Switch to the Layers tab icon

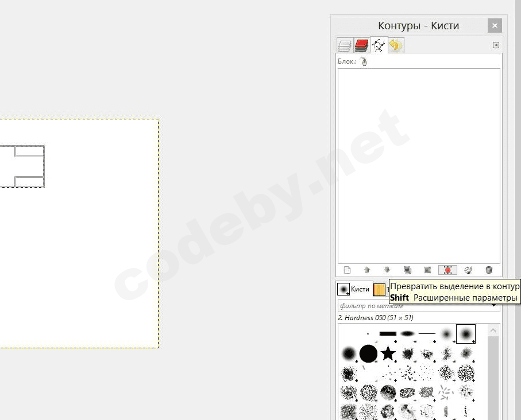pos(345,45)
